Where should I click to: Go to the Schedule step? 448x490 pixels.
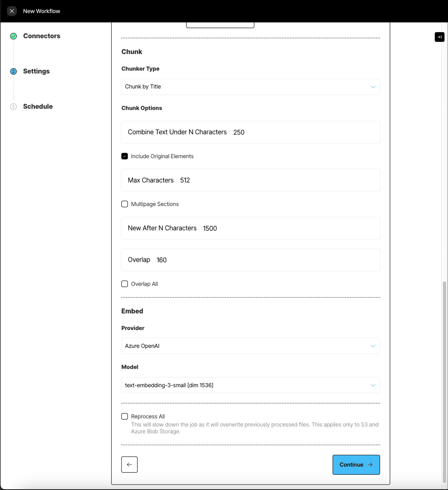click(38, 106)
